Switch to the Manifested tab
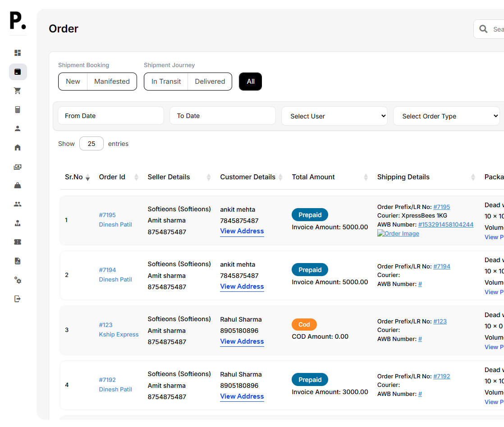 coord(112,82)
